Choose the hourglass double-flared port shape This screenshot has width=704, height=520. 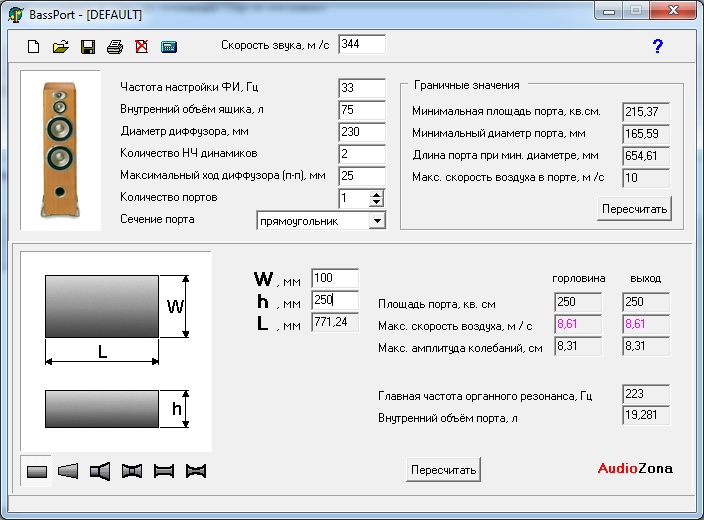(196, 471)
